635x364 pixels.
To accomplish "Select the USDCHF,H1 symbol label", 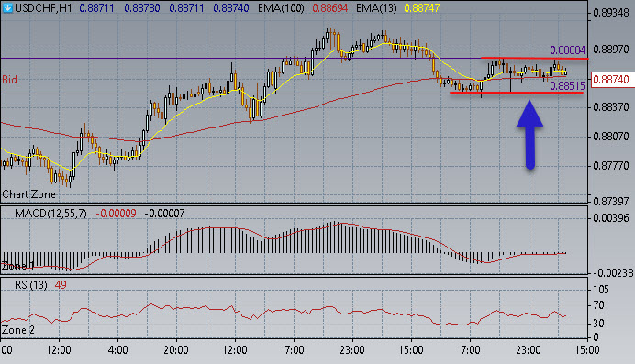I will (x=43, y=7).
